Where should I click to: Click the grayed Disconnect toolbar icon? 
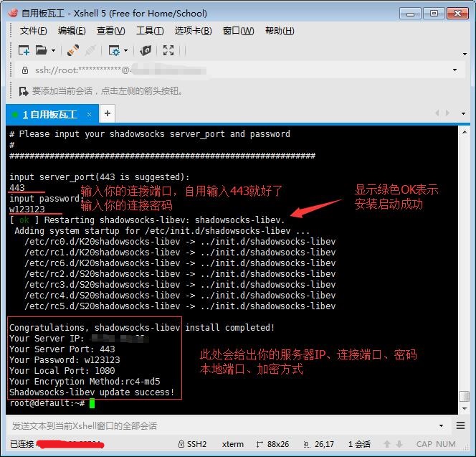(x=90, y=50)
